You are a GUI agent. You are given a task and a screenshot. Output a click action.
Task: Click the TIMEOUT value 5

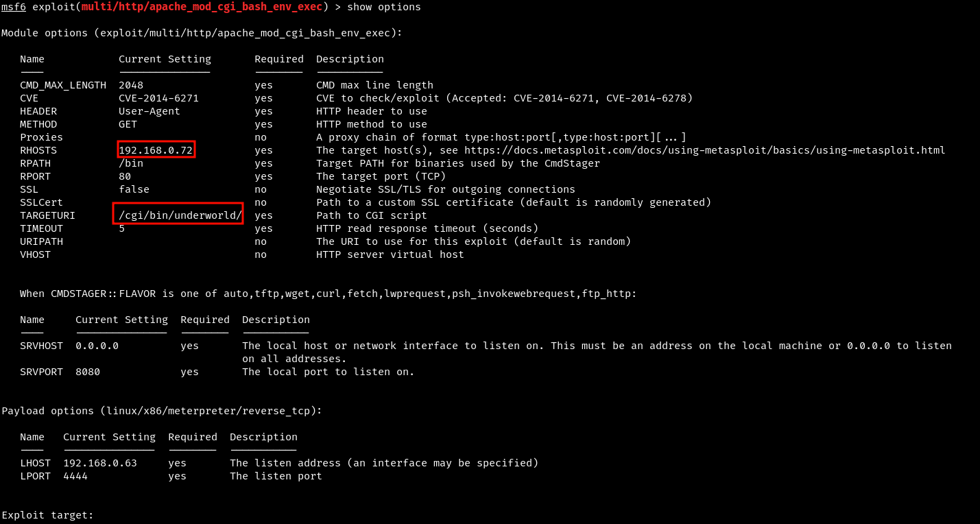pyautogui.click(x=121, y=228)
